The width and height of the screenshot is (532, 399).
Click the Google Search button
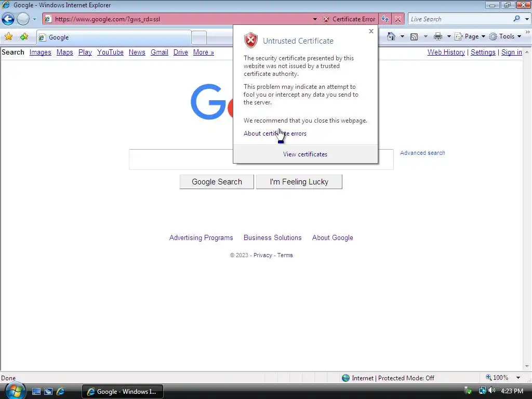point(217,182)
